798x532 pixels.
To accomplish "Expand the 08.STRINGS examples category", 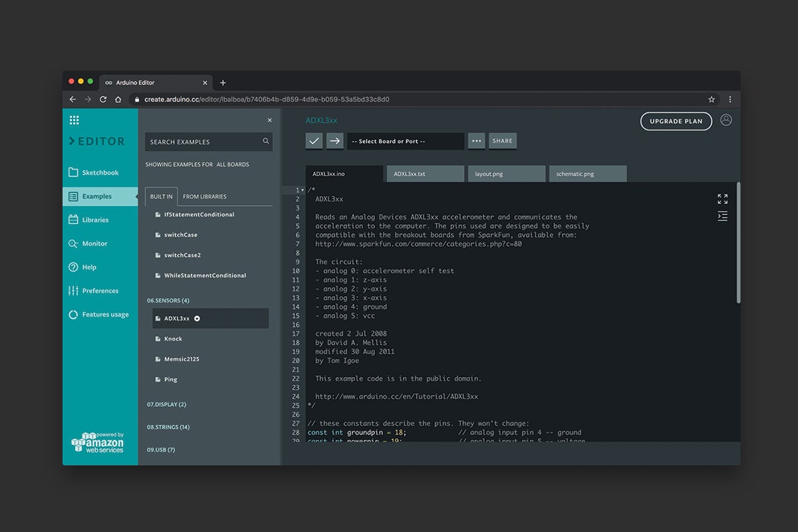I will click(x=168, y=427).
